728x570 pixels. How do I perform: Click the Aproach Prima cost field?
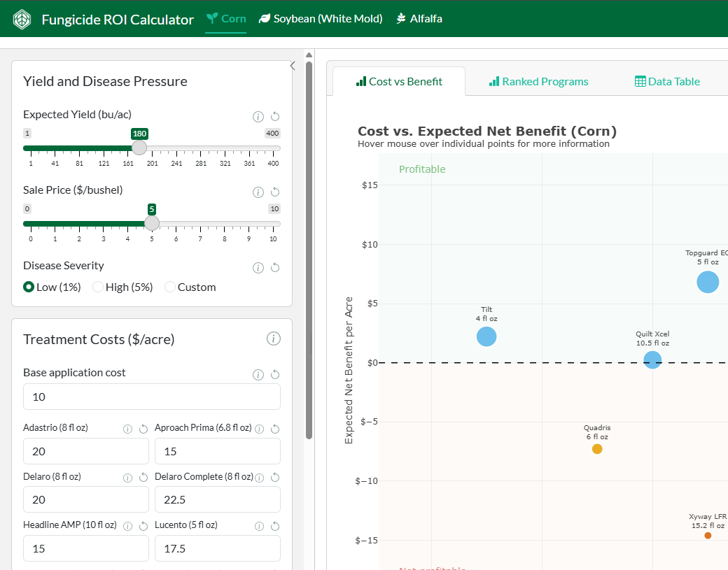coord(217,451)
